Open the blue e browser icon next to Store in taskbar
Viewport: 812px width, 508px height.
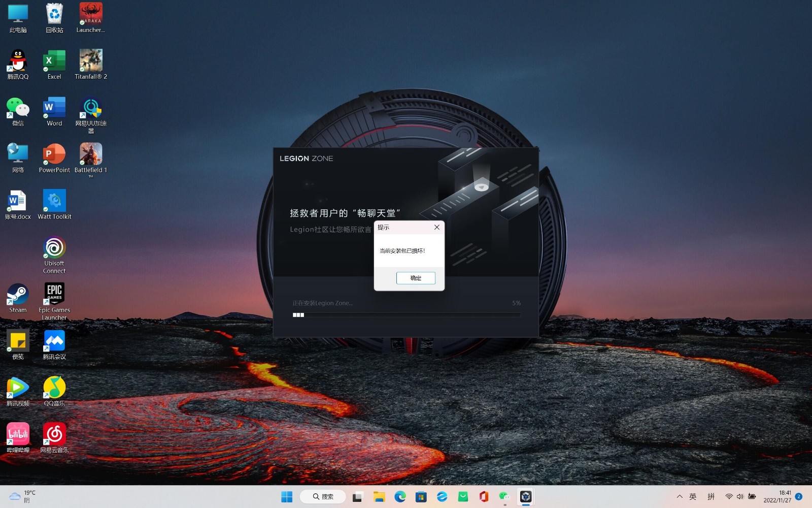442,496
